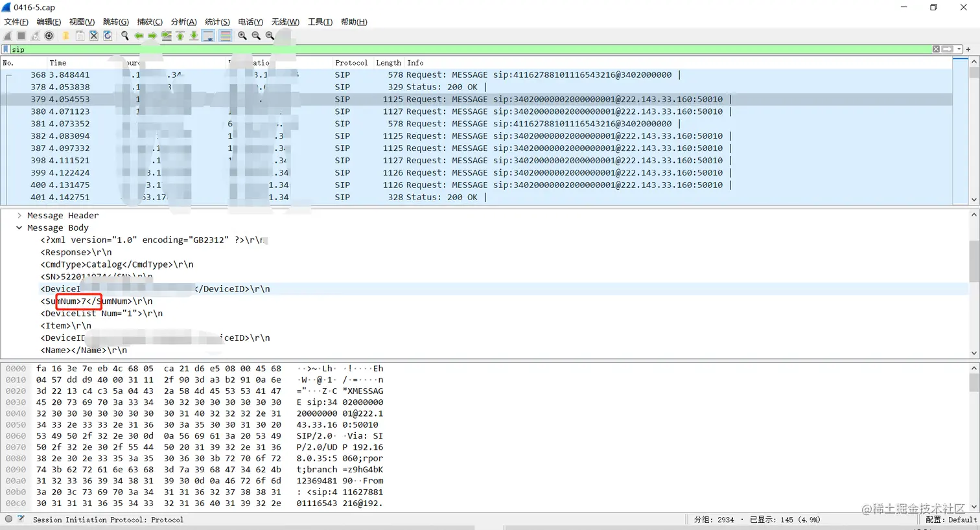Open the capture options gear icon
The width and height of the screenshot is (980, 530).
click(x=49, y=36)
